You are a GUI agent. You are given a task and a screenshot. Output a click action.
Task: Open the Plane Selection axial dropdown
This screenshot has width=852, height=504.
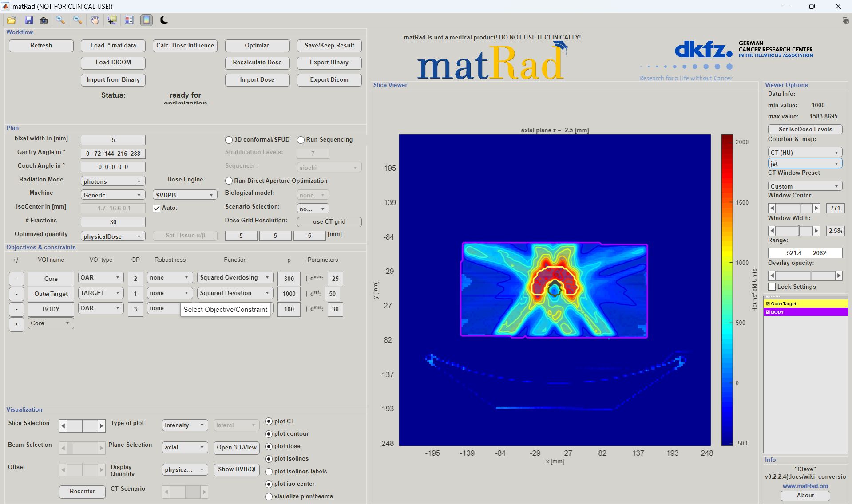(185, 448)
